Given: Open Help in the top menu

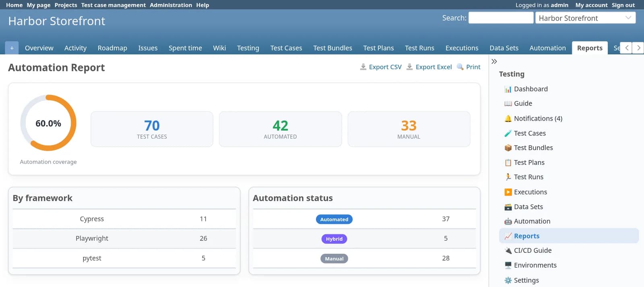Looking at the screenshot, I should coord(202,5).
